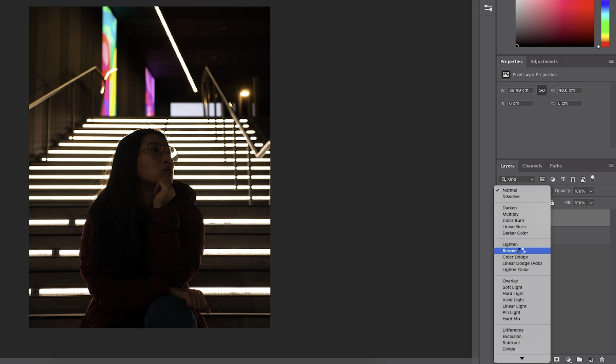Open the Layers panel options menu
This screenshot has width=616, height=364.
pyautogui.click(x=612, y=165)
